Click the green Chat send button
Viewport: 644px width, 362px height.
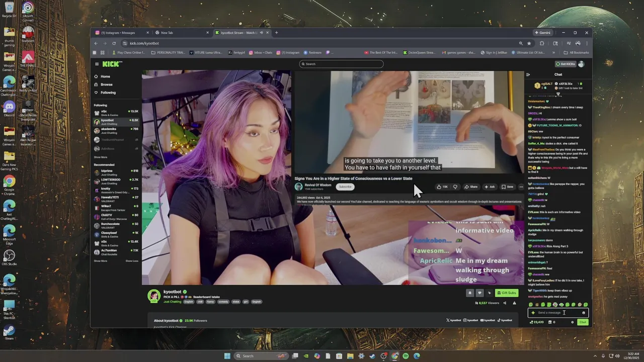[x=583, y=322]
